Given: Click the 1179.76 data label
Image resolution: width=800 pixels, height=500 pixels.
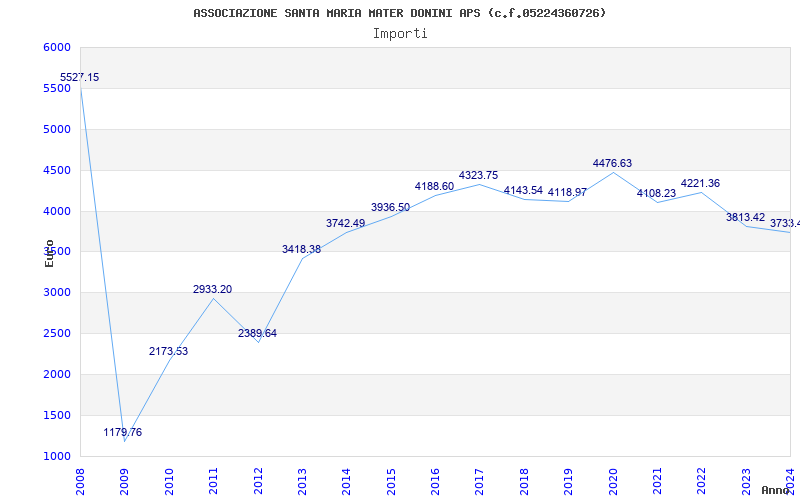Looking at the screenshot, I should click(122, 433).
